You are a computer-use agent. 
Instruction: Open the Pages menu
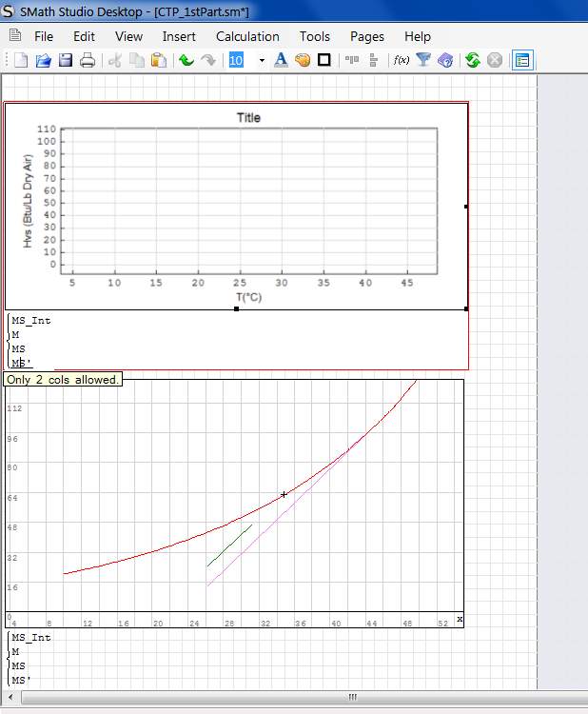pos(366,36)
